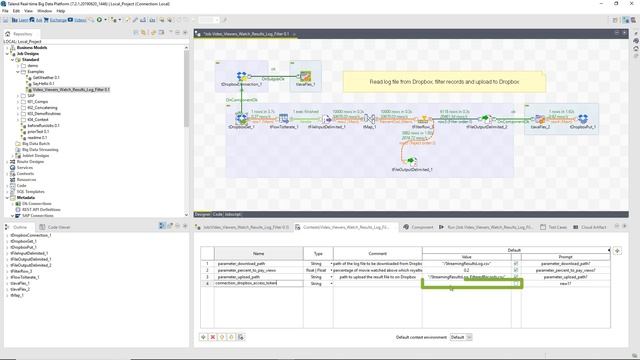Viewport: 640px width, 360px height.
Task: Select the tFileInputDelimited_1 component
Action: click(x=327, y=119)
